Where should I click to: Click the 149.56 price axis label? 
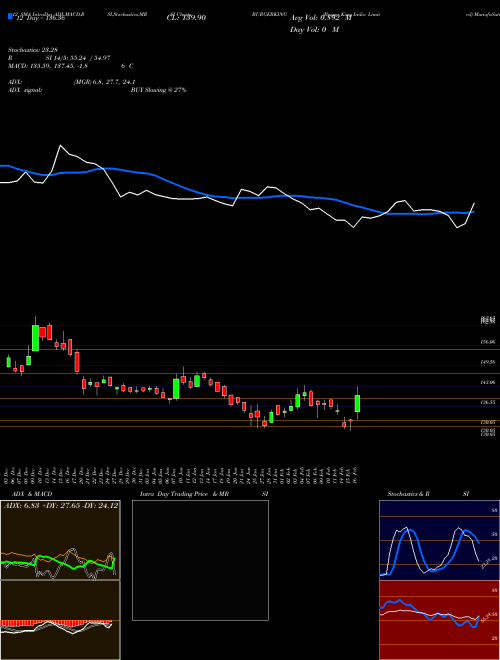pos(487,362)
